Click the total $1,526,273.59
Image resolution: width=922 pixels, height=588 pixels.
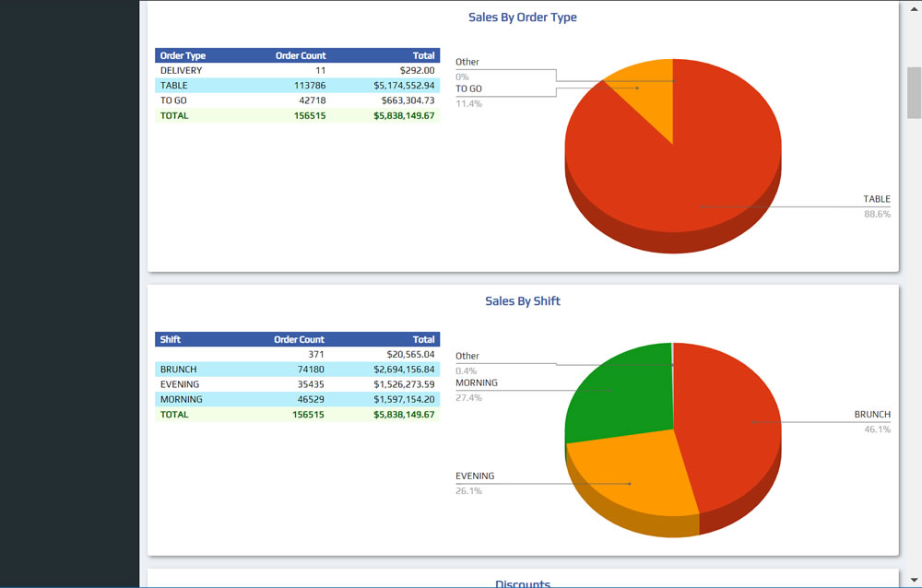pos(404,384)
